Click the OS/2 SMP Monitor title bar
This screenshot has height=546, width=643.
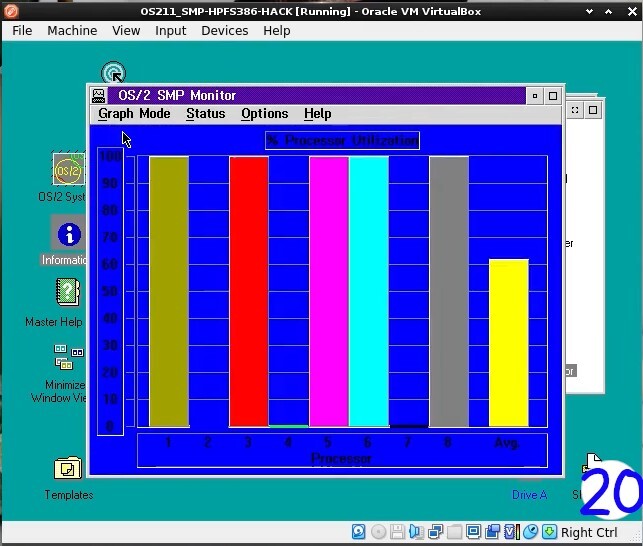(316, 96)
